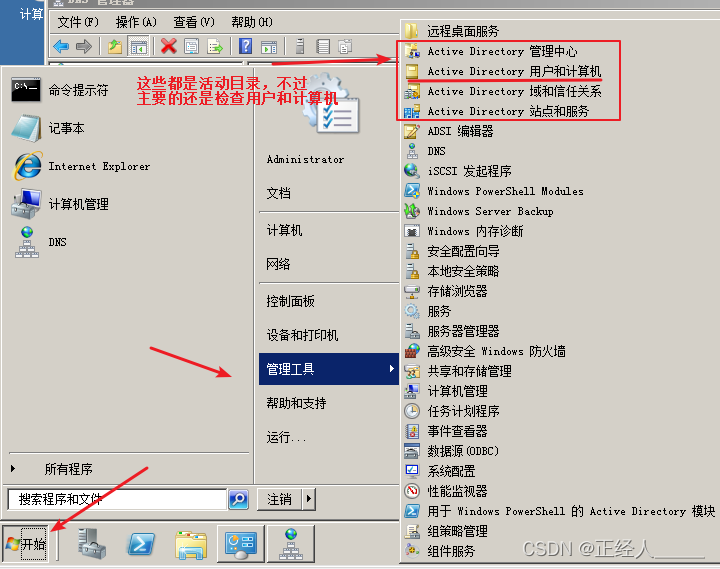Click the blue question mark Help toolbar icon

point(246,46)
